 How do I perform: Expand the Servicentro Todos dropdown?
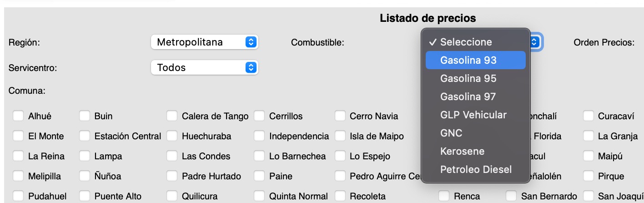pos(205,68)
